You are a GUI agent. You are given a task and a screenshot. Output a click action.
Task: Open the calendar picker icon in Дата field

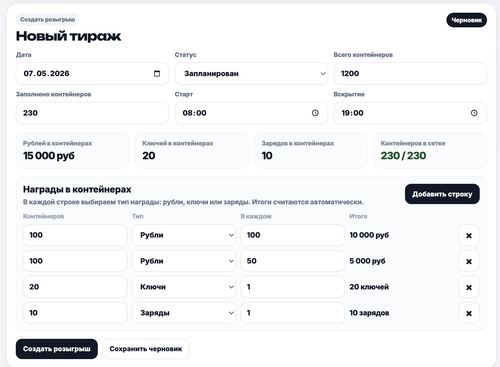[x=157, y=73]
